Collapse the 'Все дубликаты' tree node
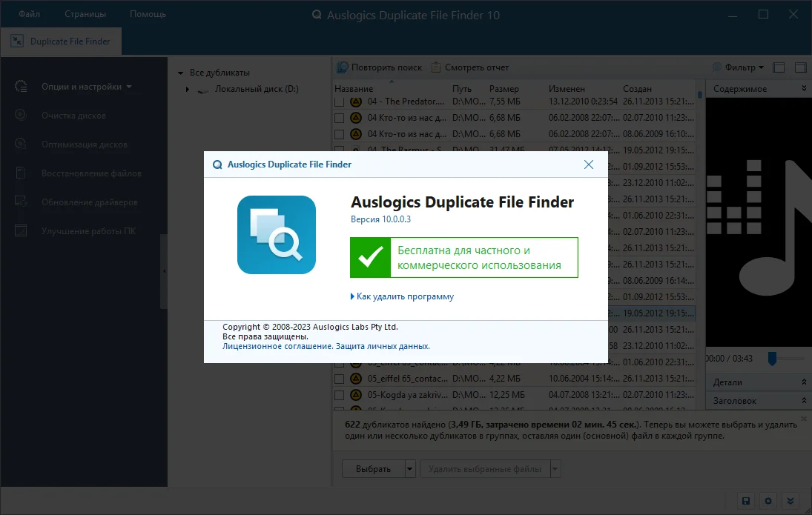This screenshot has width=812, height=515. click(x=181, y=73)
